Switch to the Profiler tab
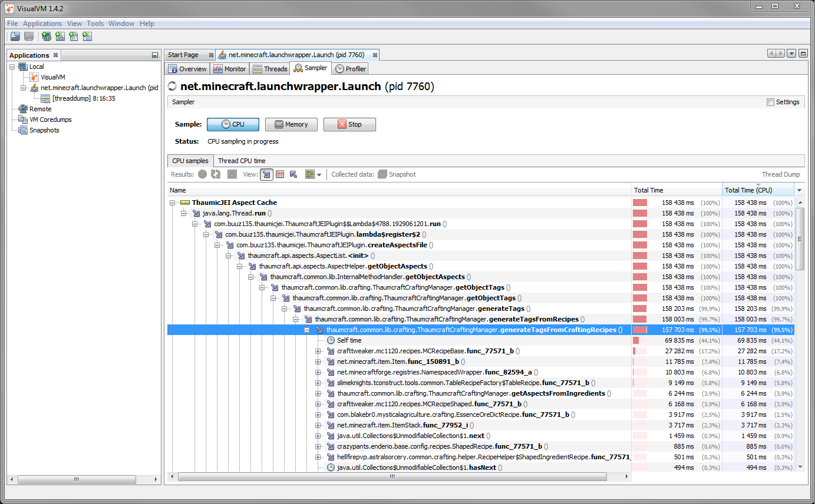Image resolution: width=815 pixels, height=504 pixels. click(x=351, y=69)
